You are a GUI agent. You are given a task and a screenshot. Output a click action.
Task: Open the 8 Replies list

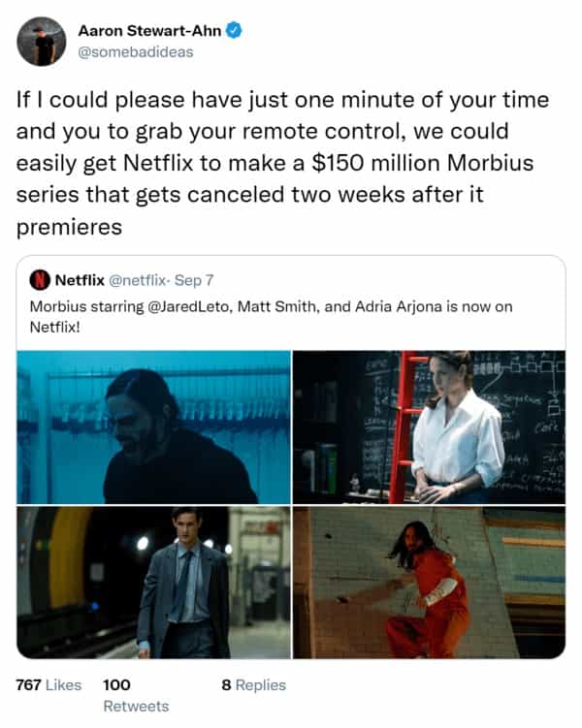(253, 684)
